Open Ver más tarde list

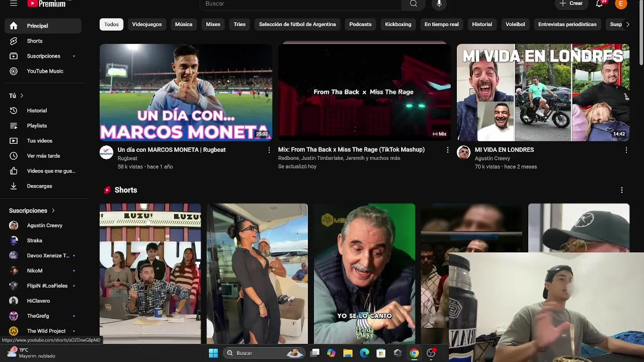(x=43, y=156)
